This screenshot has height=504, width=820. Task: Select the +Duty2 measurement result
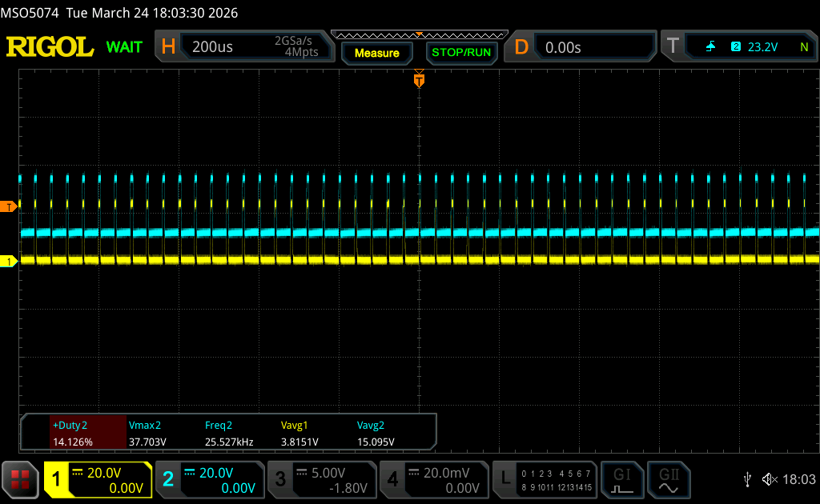tap(88, 434)
